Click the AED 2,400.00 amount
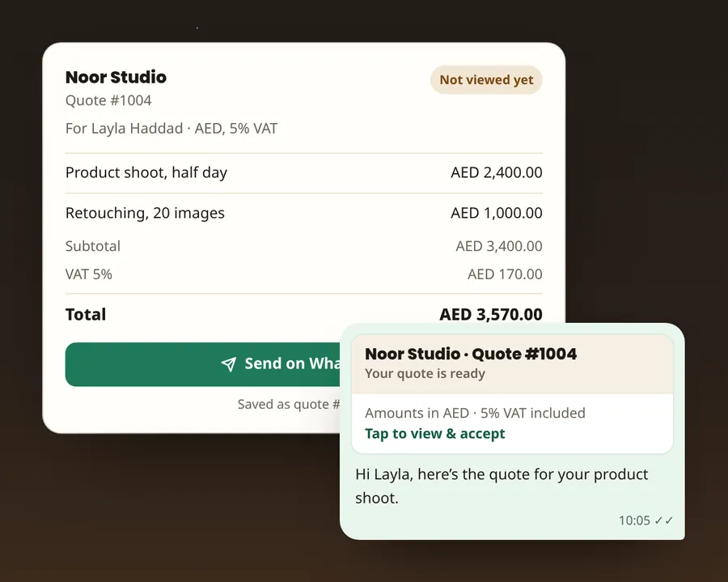This screenshot has width=728, height=582. [x=497, y=172]
